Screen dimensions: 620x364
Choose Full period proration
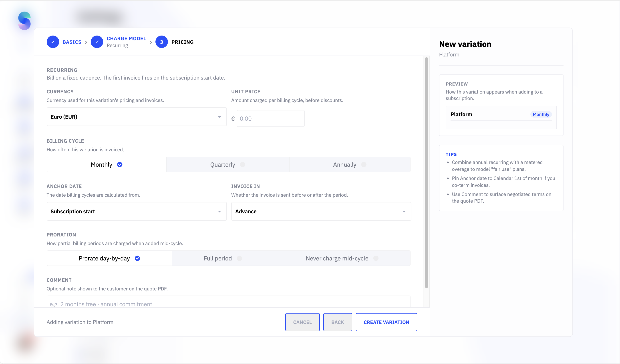[x=223, y=258]
